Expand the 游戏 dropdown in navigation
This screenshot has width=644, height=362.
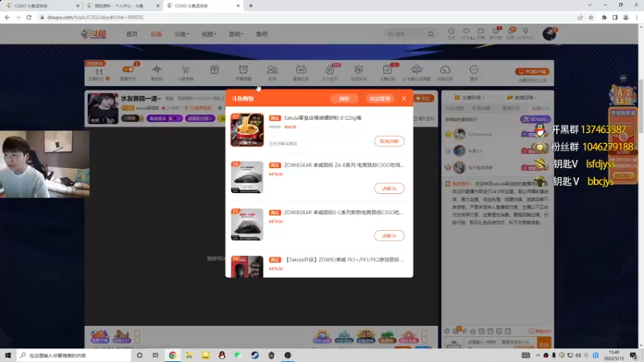click(236, 34)
